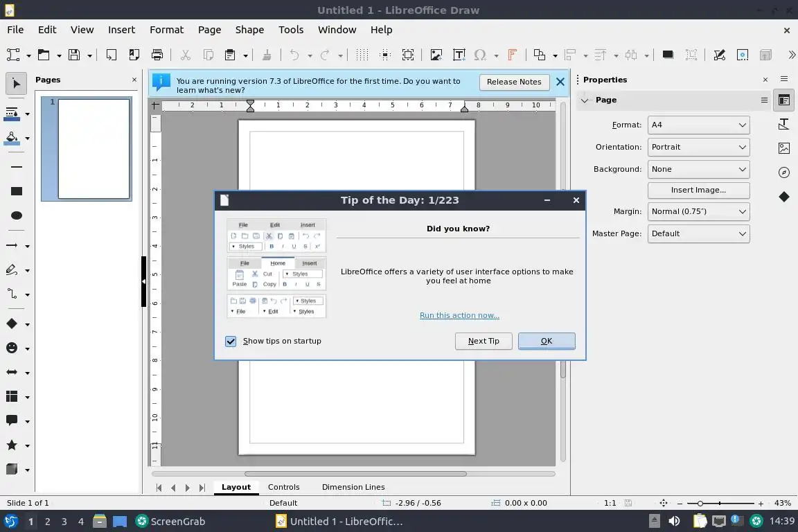Image resolution: width=798 pixels, height=532 pixels.
Task: Click the zoom in plus button
Action: click(x=761, y=503)
